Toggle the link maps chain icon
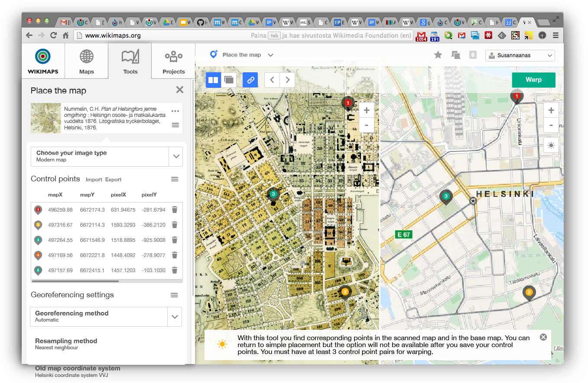This screenshot has width=588, height=383. 250,80
